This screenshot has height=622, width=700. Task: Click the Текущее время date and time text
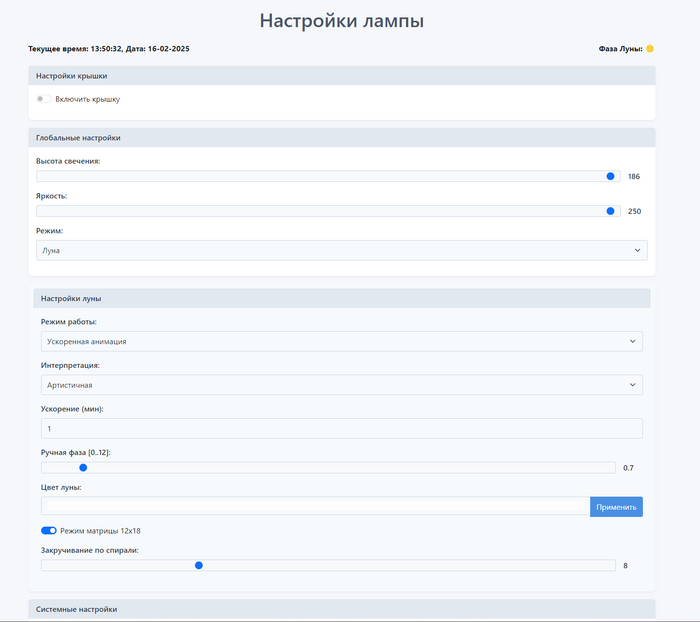[x=109, y=48]
